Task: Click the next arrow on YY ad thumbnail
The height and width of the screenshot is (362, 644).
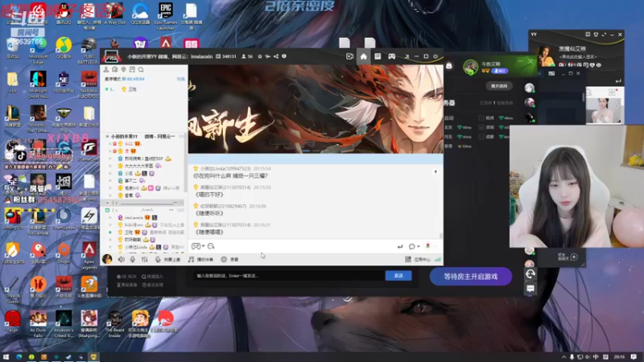Action: (617, 106)
